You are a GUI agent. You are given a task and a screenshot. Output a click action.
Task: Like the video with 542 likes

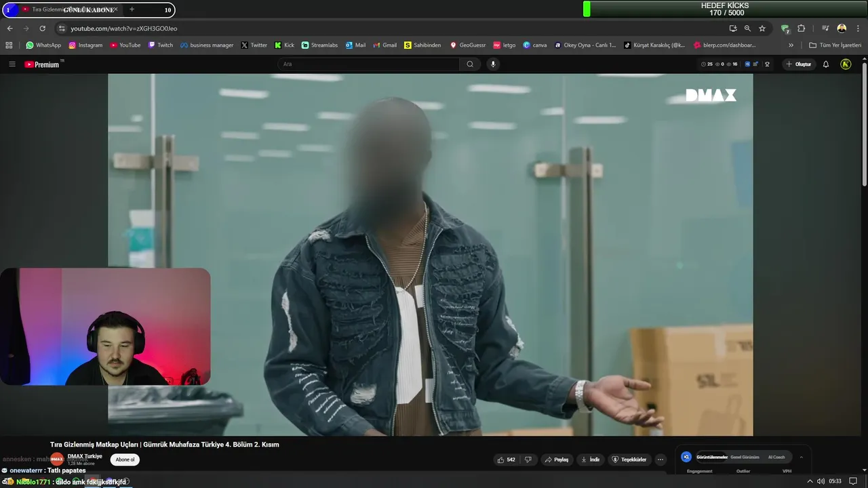[507, 460]
